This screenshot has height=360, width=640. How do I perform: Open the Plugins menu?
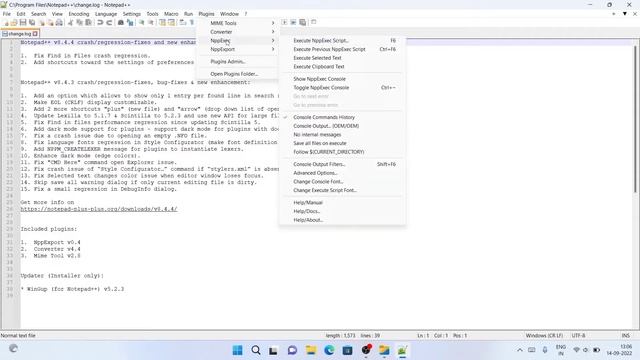(206, 14)
